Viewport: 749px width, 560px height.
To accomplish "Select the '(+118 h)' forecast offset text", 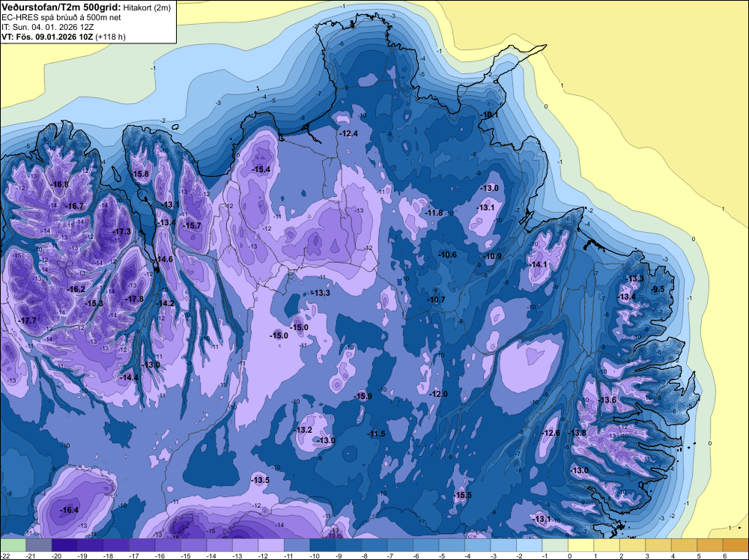I will [x=110, y=37].
